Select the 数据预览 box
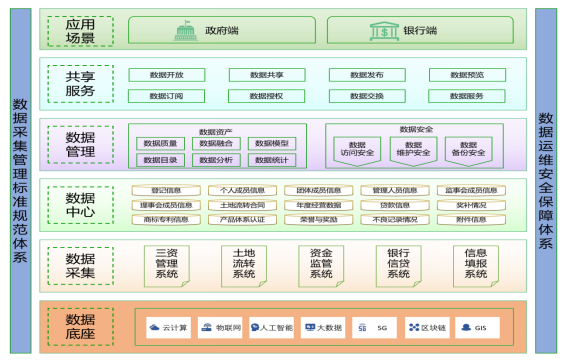 coord(467,75)
